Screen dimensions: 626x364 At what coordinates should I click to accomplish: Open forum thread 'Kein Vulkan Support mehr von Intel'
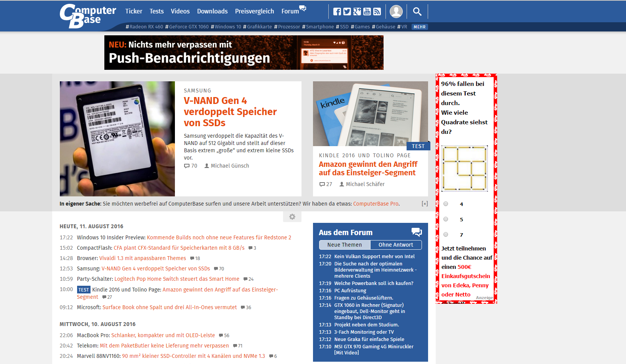click(374, 256)
